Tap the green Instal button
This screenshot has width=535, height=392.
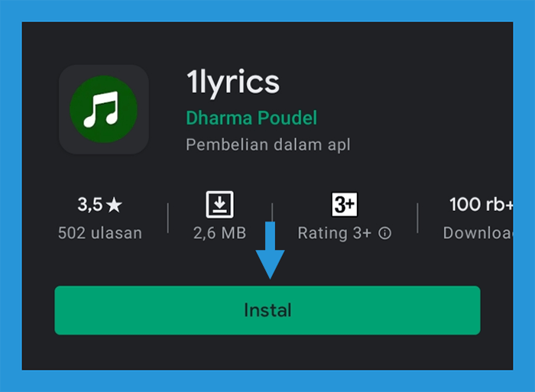[267, 310]
